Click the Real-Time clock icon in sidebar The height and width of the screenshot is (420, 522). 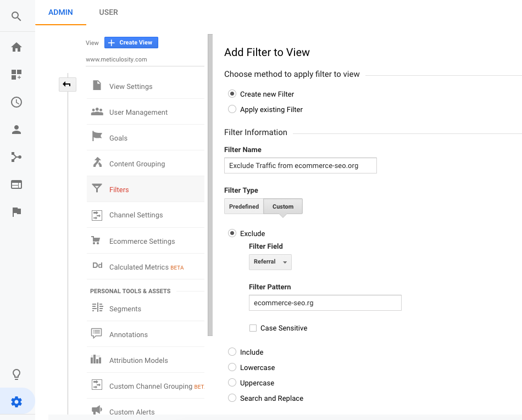(x=16, y=102)
